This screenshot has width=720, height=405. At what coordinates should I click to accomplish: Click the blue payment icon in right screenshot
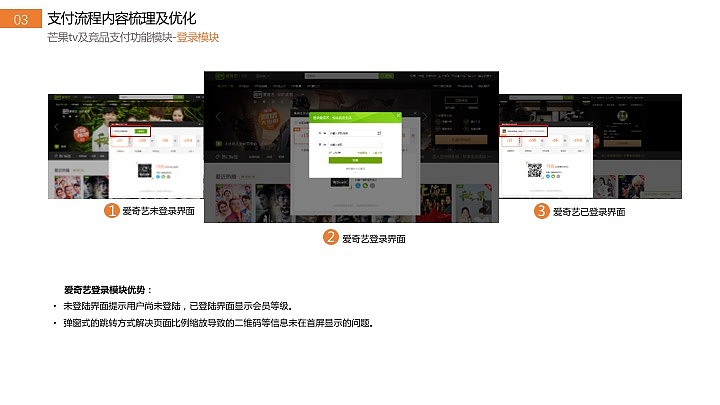[x=548, y=176]
